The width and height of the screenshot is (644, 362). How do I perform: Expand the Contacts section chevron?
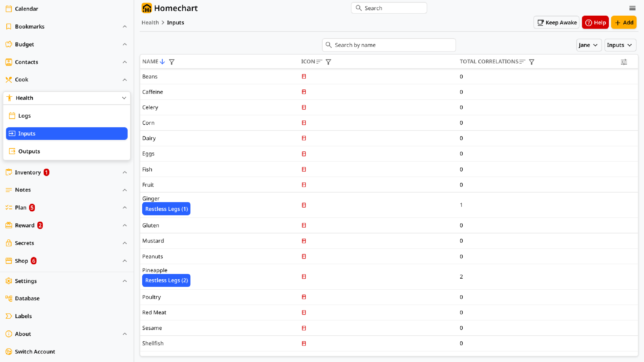pyautogui.click(x=125, y=62)
